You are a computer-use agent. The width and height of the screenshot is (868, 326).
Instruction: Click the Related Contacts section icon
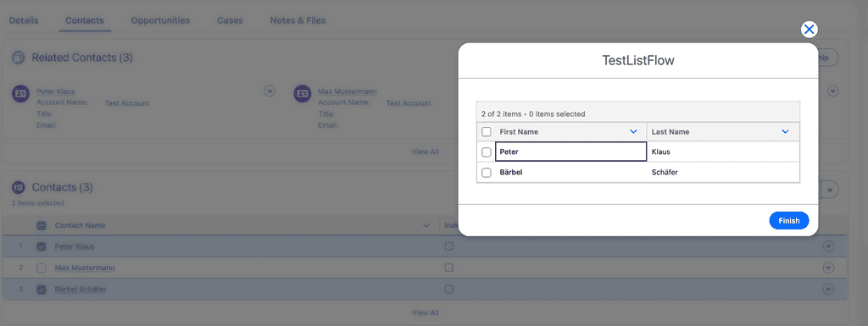point(19,58)
